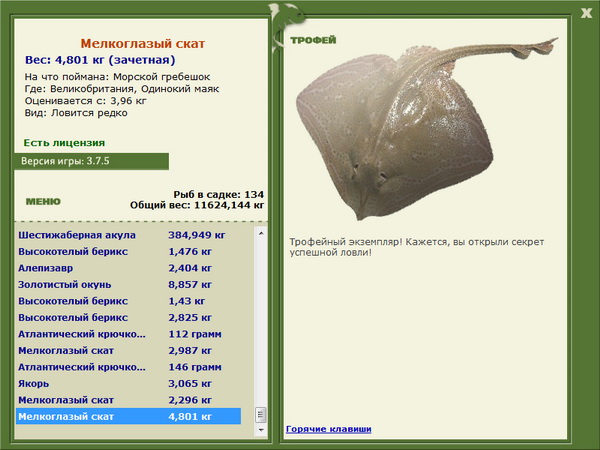Click the Трофейный экземпляр description text
This screenshot has height=450, width=600.
click(x=416, y=247)
